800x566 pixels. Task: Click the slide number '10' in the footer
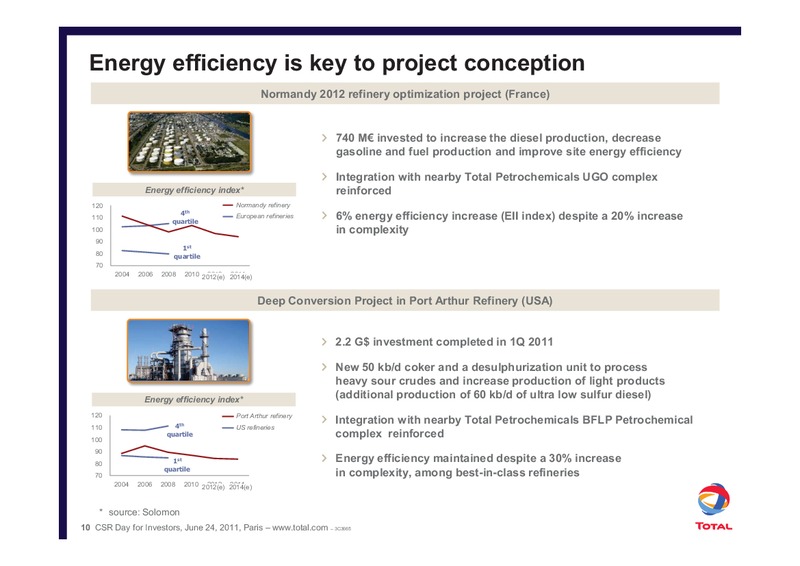tap(85, 528)
